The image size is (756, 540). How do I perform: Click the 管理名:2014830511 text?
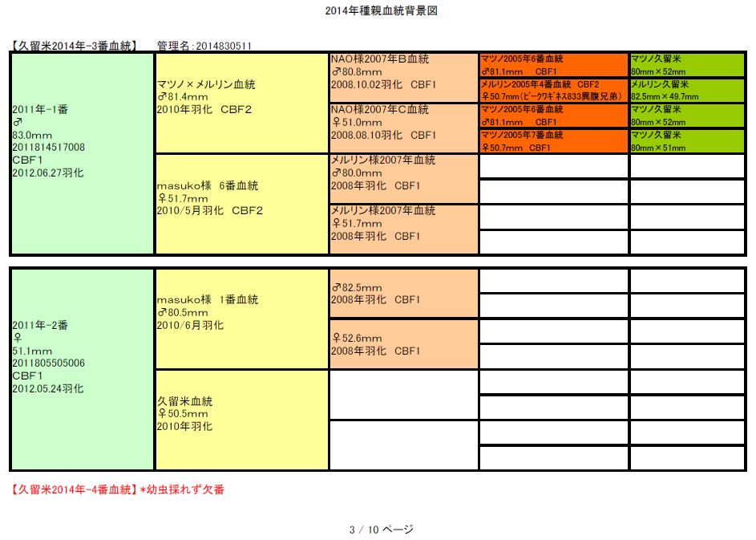point(204,46)
